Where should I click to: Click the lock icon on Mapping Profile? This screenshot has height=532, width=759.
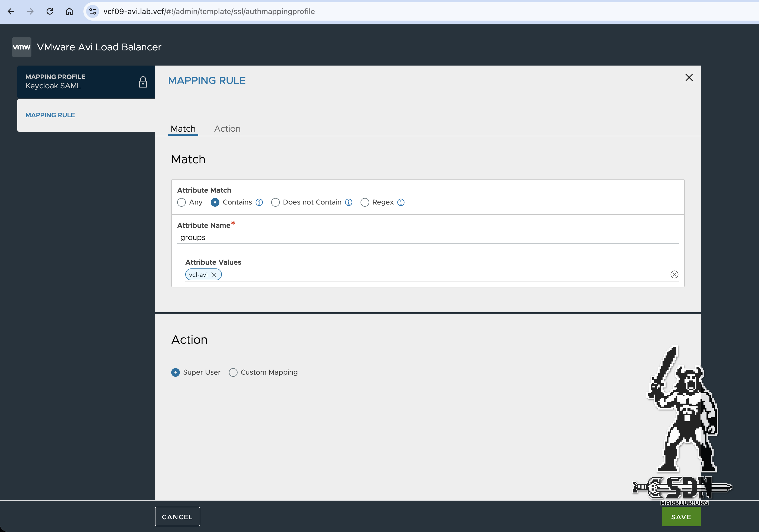(x=143, y=82)
